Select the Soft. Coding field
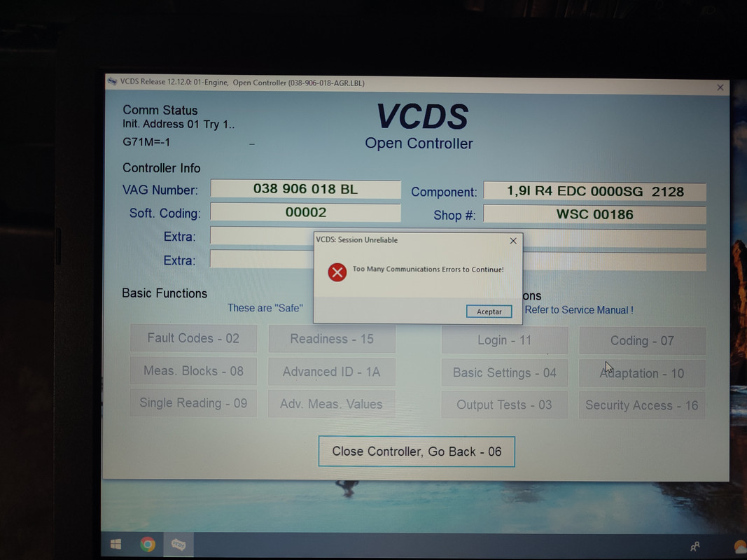 pos(305,212)
